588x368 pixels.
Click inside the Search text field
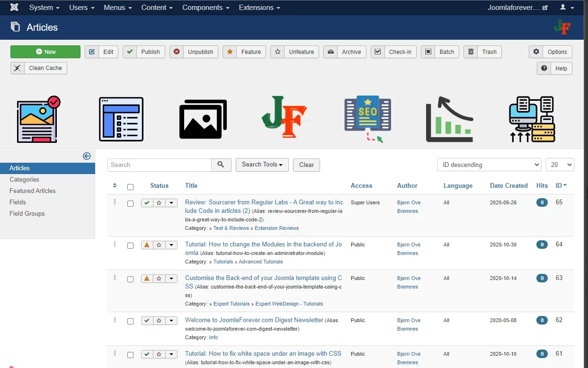(159, 165)
